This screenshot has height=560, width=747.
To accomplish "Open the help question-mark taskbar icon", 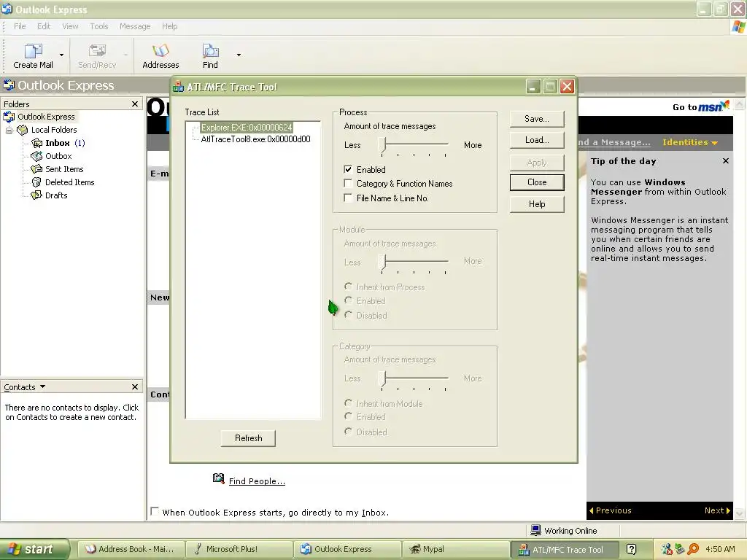I will (x=631, y=549).
